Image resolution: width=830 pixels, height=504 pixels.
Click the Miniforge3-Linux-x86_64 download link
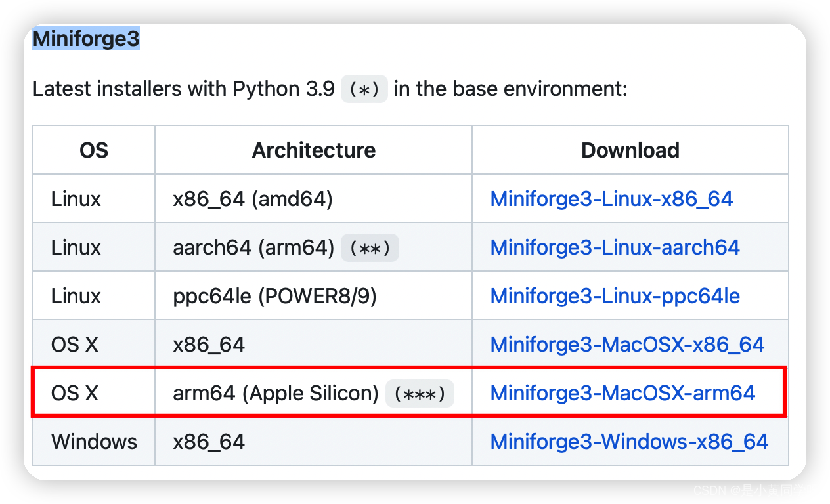tap(611, 199)
